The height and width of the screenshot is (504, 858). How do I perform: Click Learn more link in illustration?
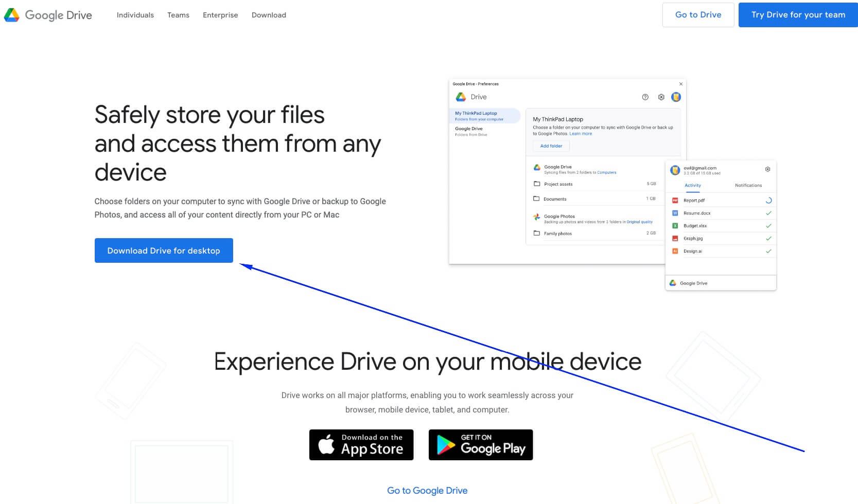click(x=581, y=134)
